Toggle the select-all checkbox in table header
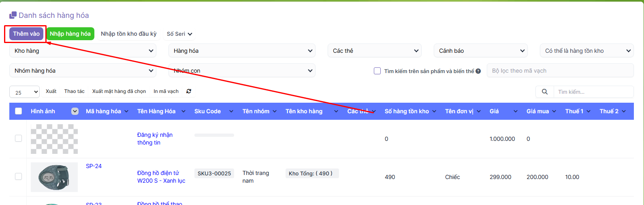 point(19,111)
